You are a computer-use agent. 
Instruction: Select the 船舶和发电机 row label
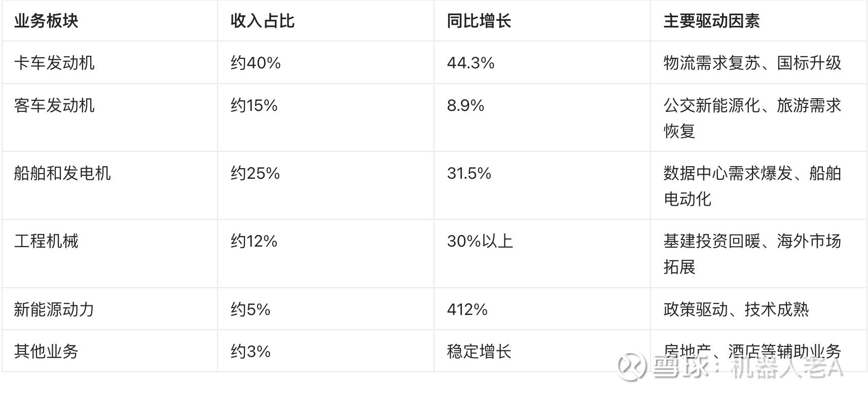(62, 173)
